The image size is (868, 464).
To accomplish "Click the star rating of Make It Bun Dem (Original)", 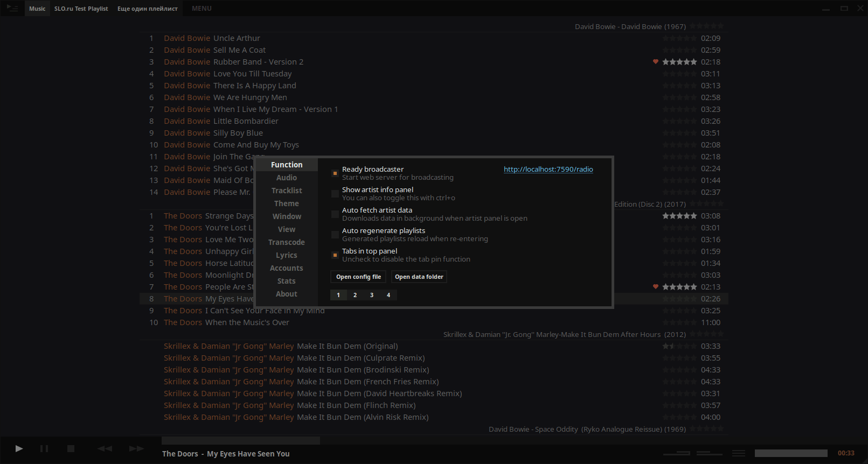I will pyautogui.click(x=679, y=346).
